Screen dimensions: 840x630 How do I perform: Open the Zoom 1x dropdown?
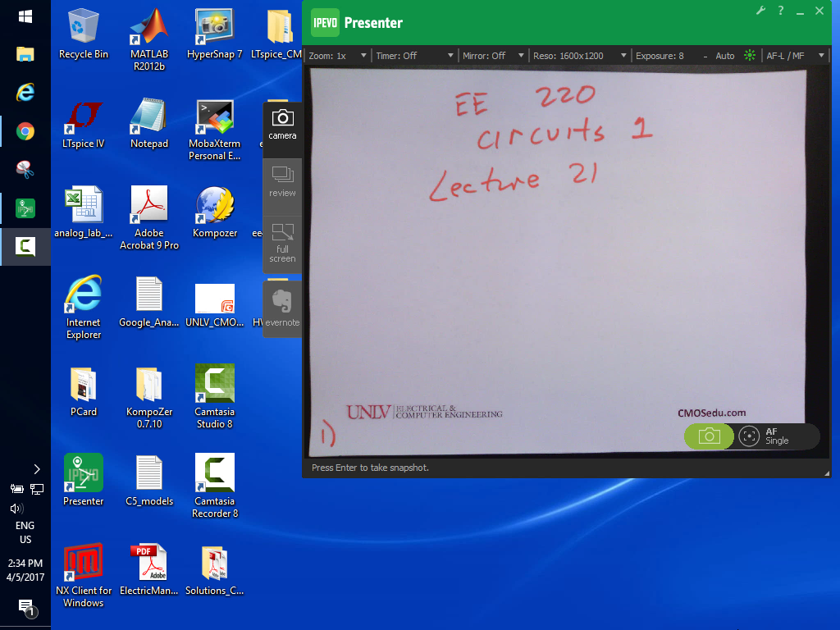click(337, 56)
